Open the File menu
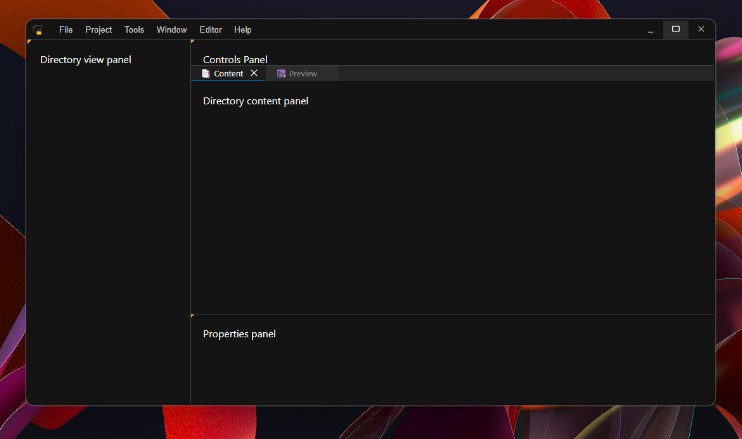The height and width of the screenshot is (439, 742). [66, 30]
